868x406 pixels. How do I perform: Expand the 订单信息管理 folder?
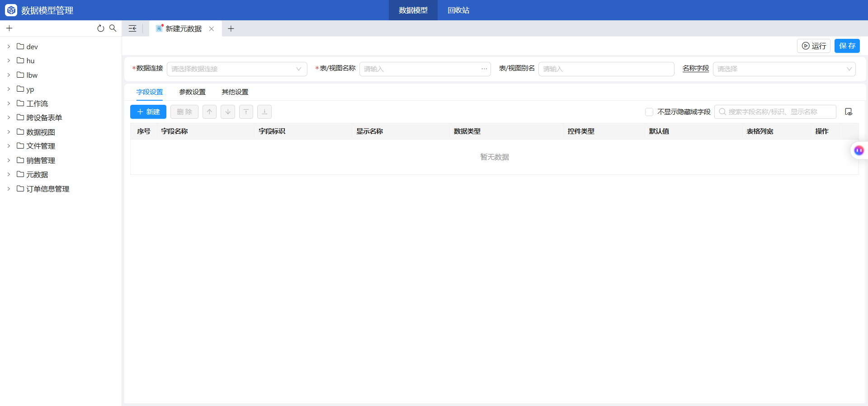point(9,188)
